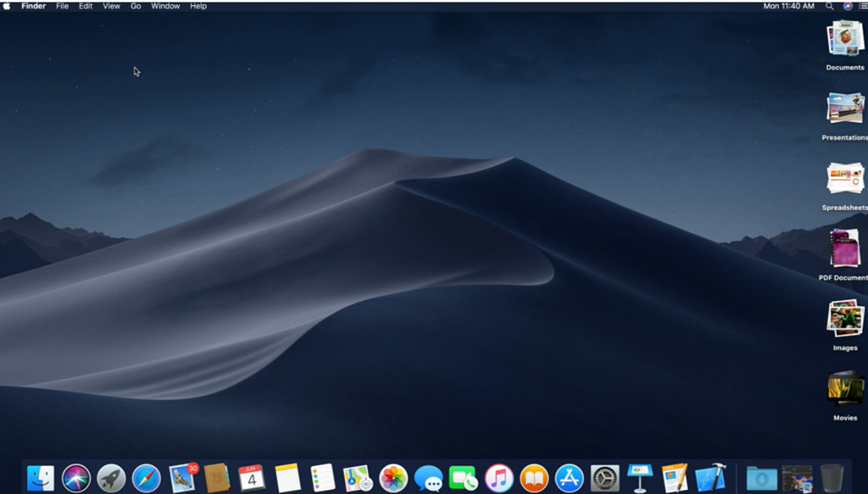The height and width of the screenshot is (494, 868).
Task: Open the Go menu
Action: click(136, 6)
